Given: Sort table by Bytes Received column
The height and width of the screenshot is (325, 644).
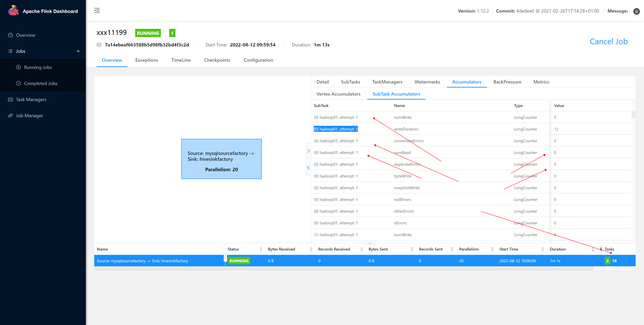Looking at the screenshot, I should [x=311, y=249].
